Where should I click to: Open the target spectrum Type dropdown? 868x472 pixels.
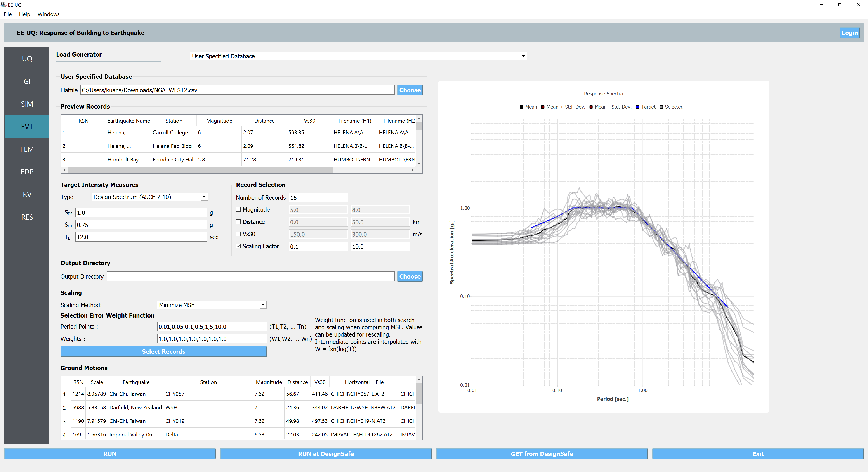[150, 197]
